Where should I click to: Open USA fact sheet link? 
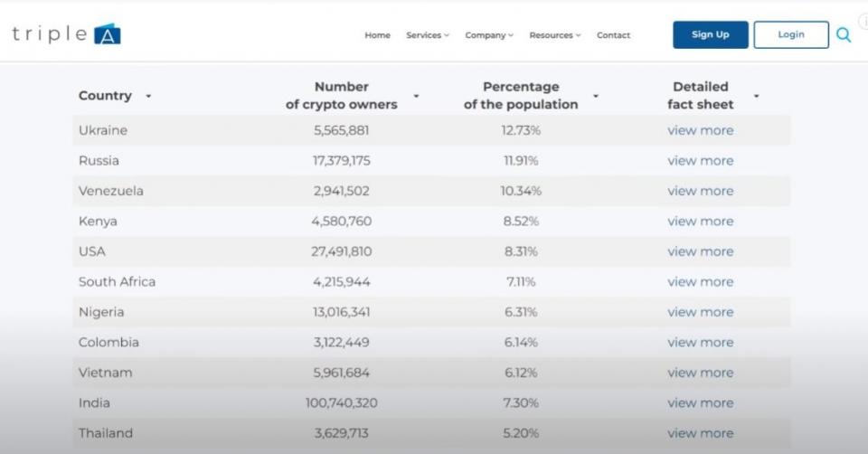[x=700, y=251]
